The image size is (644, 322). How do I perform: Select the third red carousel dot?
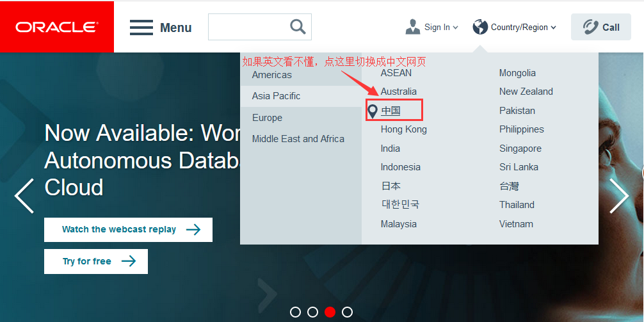click(330, 312)
